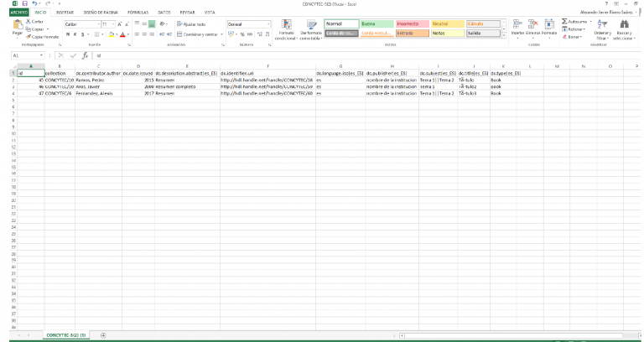Screen dimensions: 644x342
Task: Save the workbook from quick access toolbar
Action: (25, 4)
